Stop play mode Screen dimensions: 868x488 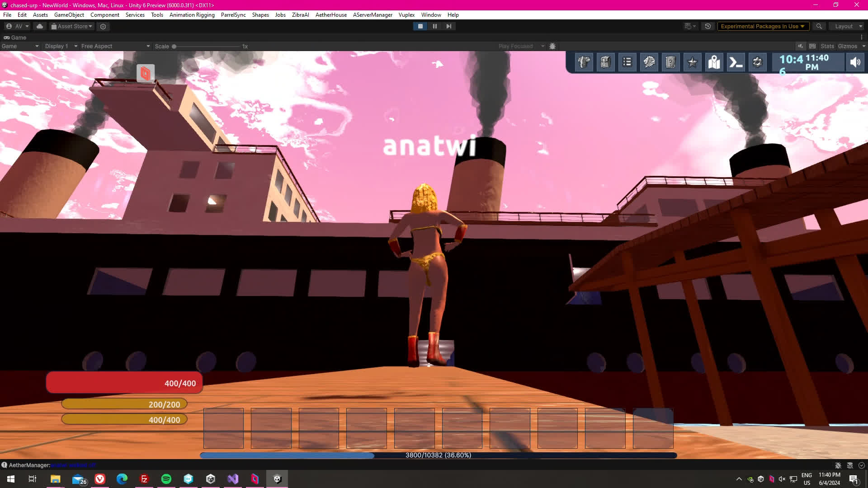[420, 26]
